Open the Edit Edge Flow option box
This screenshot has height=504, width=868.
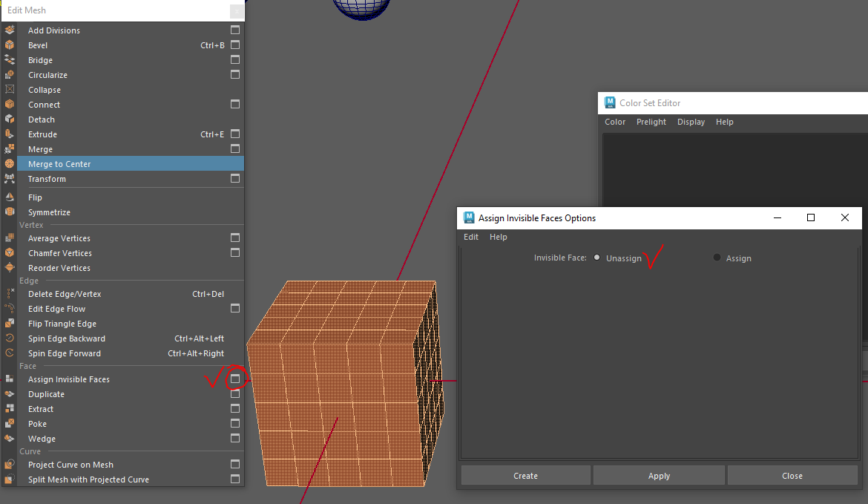pyautogui.click(x=235, y=309)
